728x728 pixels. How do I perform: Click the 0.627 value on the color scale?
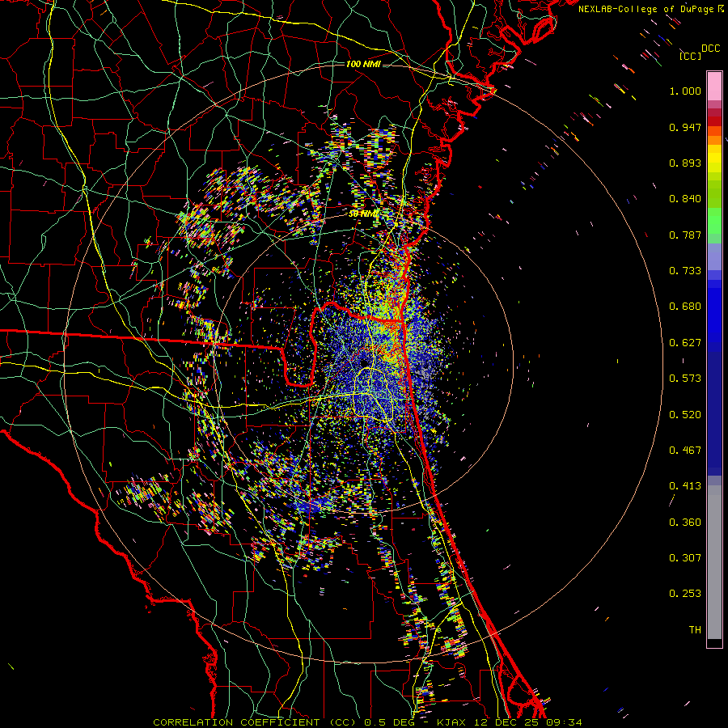click(685, 343)
